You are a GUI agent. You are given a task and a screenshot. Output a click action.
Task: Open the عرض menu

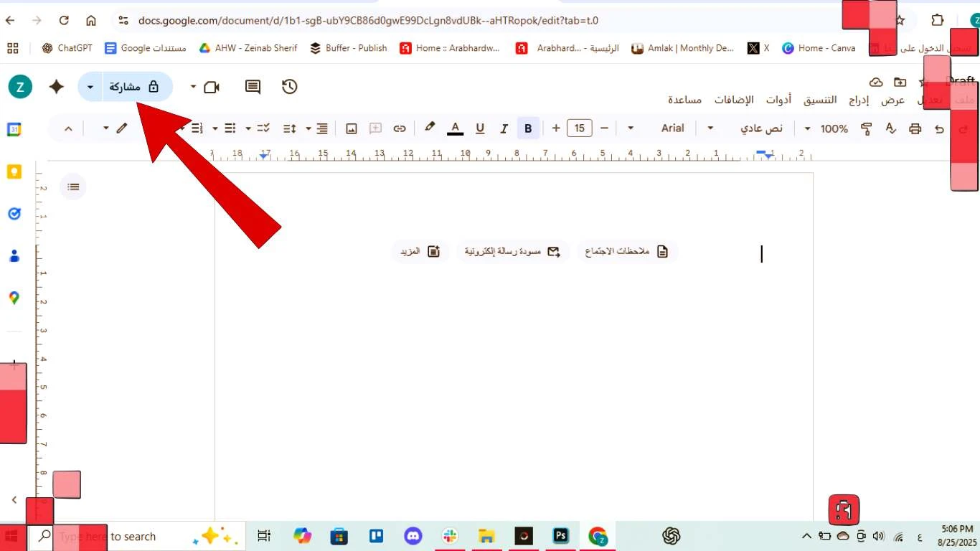click(893, 100)
